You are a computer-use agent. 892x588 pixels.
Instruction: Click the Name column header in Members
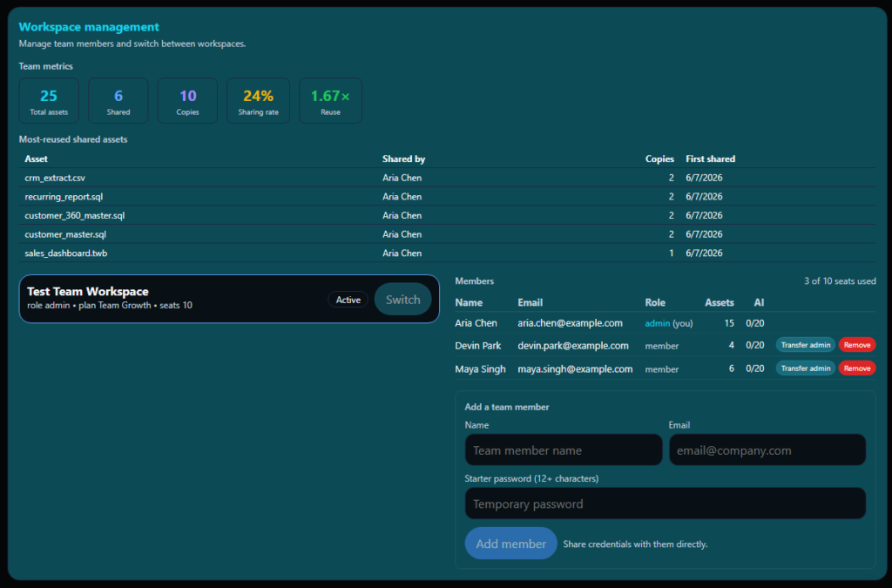469,302
